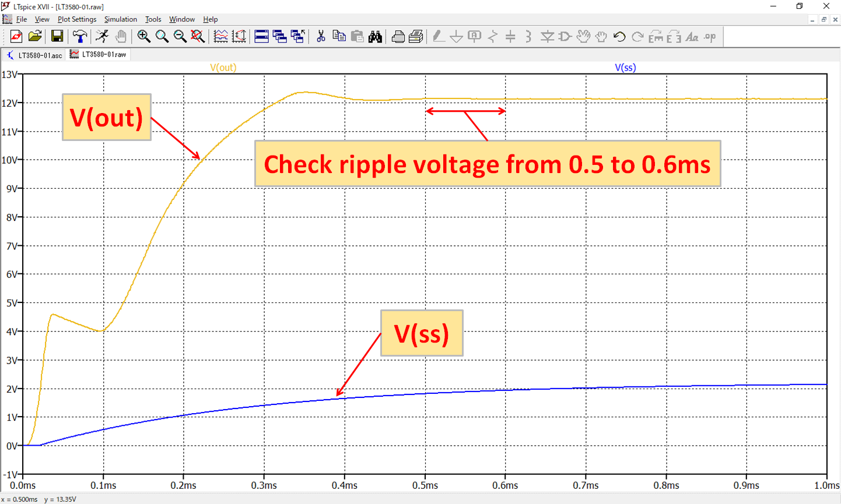The width and height of the screenshot is (841, 504).
Task: Open the Plot Settings menu
Action: (76, 19)
